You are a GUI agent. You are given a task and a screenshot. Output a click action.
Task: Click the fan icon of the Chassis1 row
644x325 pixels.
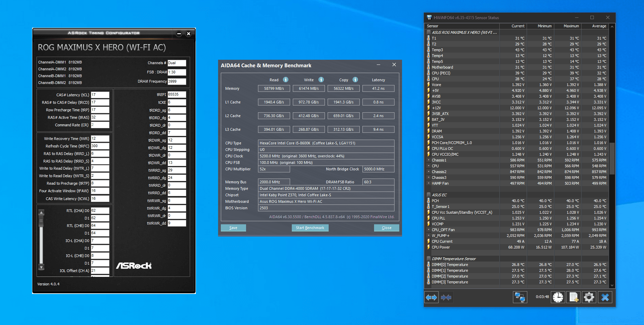pos(429,160)
